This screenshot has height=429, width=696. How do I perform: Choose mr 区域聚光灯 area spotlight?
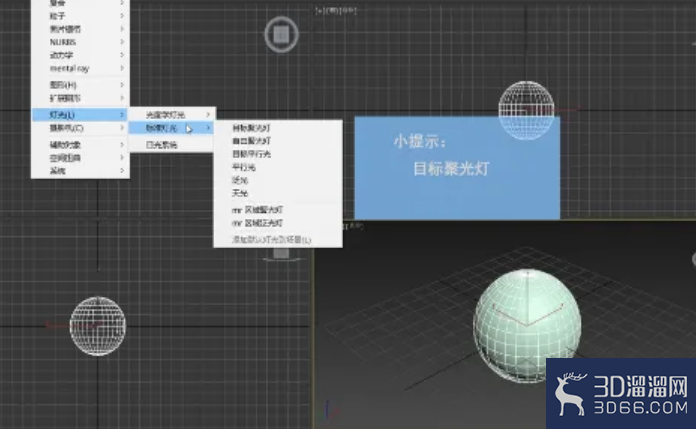(278, 210)
